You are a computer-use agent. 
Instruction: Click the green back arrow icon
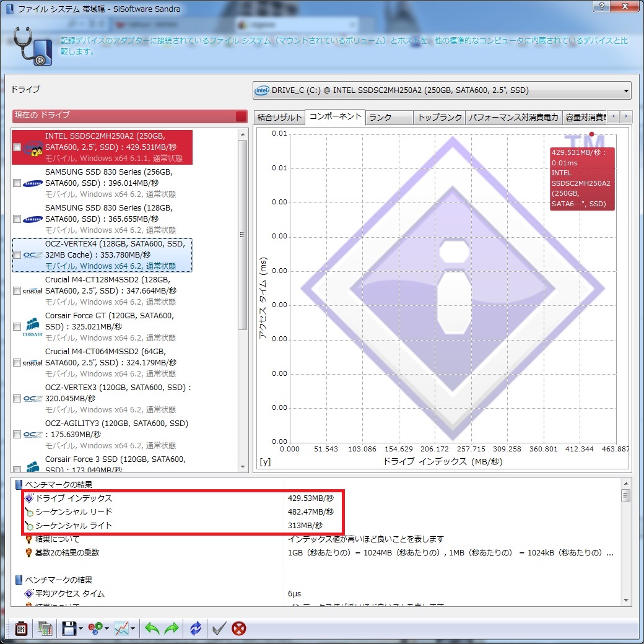pos(152,629)
